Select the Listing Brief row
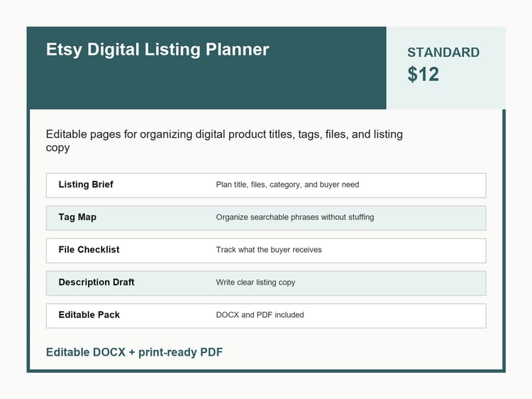 tap(266, 185)
